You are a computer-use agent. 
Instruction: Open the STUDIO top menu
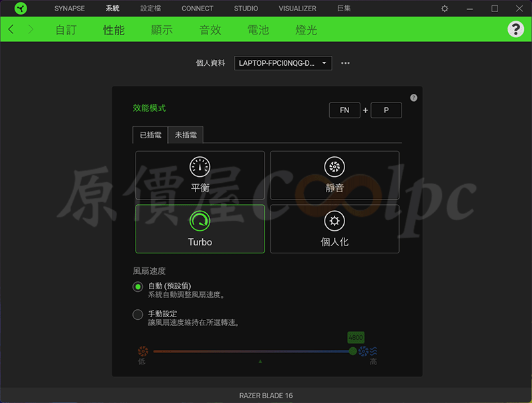click(246, 9)
